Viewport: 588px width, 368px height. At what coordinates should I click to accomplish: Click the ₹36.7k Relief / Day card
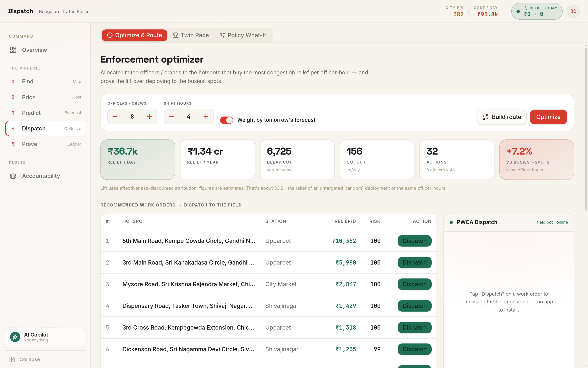click(138, 160)
